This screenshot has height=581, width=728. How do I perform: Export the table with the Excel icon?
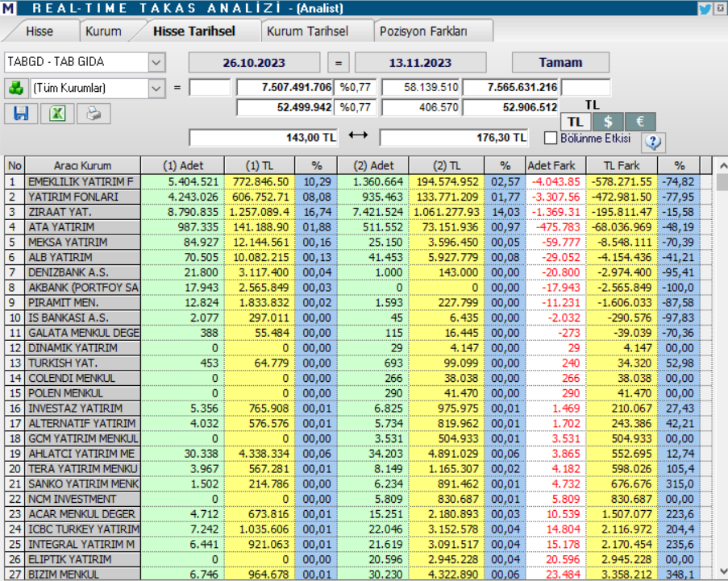(57, 114)
